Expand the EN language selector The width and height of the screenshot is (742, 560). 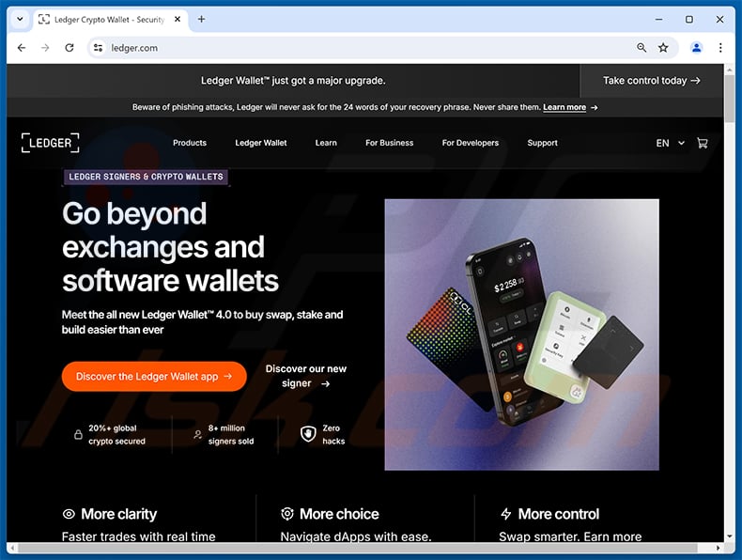670,143
